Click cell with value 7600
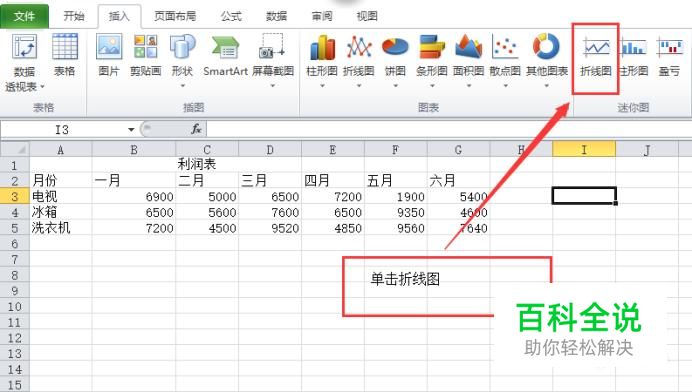This screenshot has width=692, height=392. tap(270, 212)
